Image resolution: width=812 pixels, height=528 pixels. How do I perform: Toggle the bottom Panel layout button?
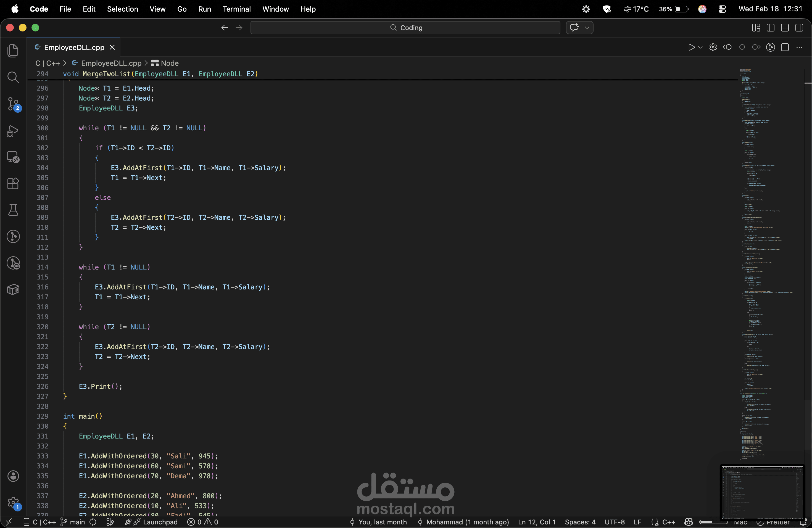click(x=785, y=28)
